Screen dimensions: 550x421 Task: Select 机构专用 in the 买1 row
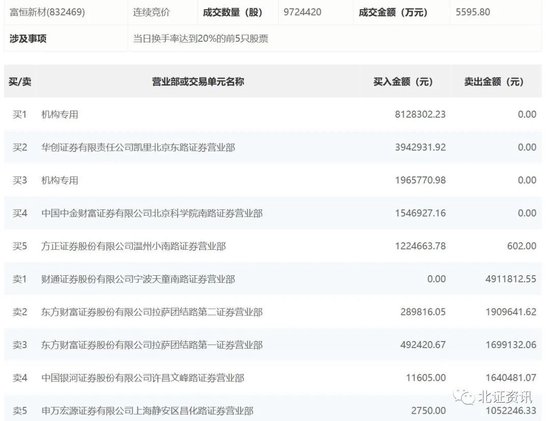pyautogui.click(x=60, y=114)
